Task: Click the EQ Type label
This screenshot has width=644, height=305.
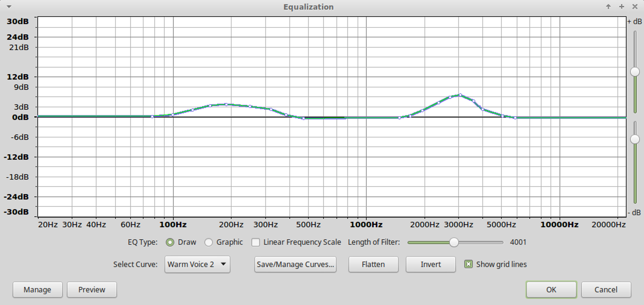Action: (x=142, y=242)
